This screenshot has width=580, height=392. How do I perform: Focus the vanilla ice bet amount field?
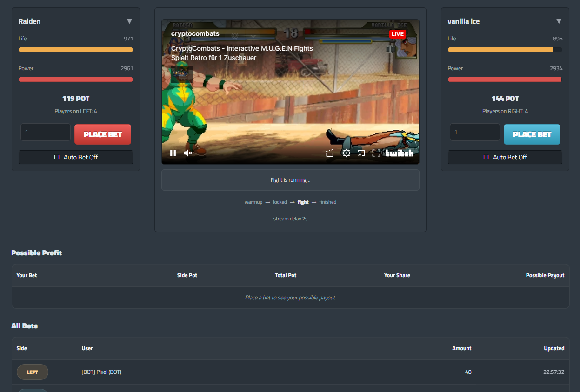[x=475, y=133]
